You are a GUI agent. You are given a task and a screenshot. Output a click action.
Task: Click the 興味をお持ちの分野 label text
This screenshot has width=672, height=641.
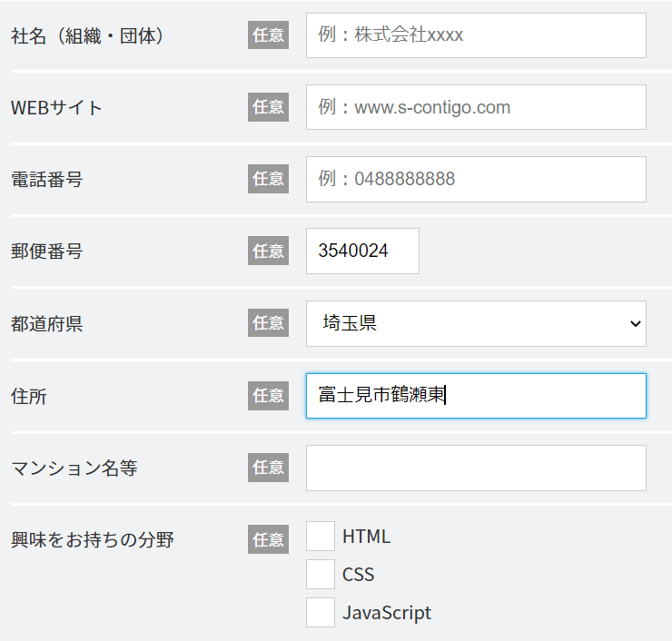(92, 540)
